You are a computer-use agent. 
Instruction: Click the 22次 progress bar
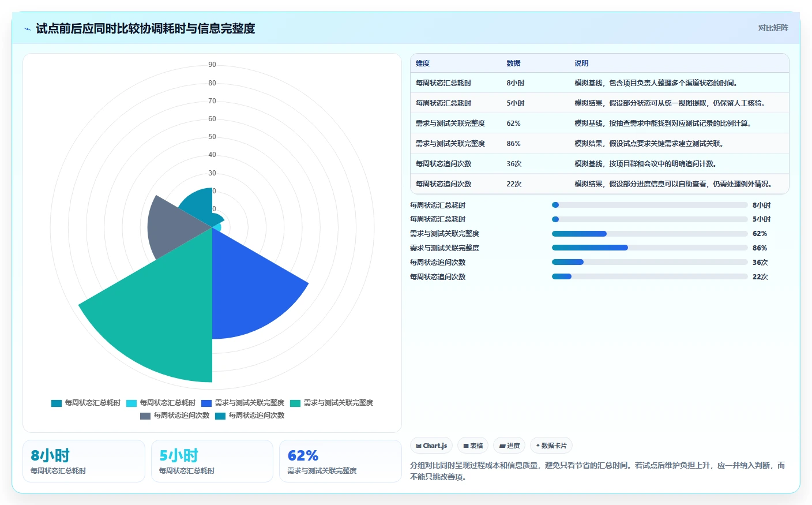click(649, 276)
